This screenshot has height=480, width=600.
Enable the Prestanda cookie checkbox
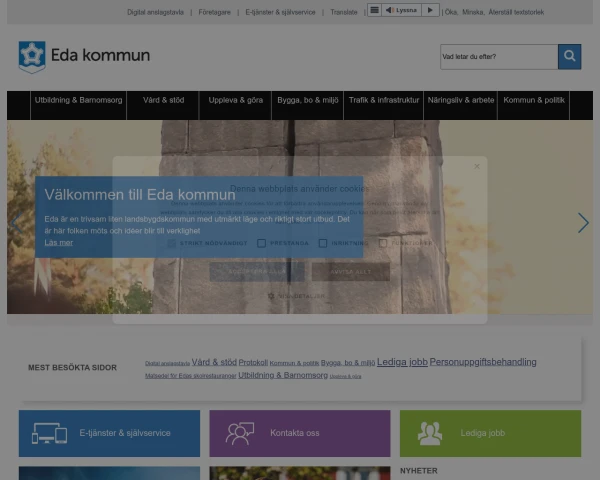pos(261,243)
